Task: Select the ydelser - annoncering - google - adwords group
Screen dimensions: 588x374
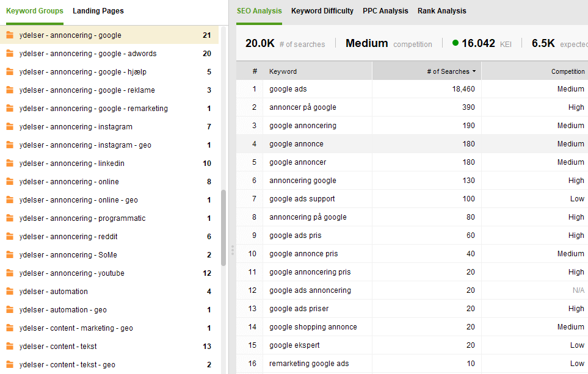Action: click(88, 54)
